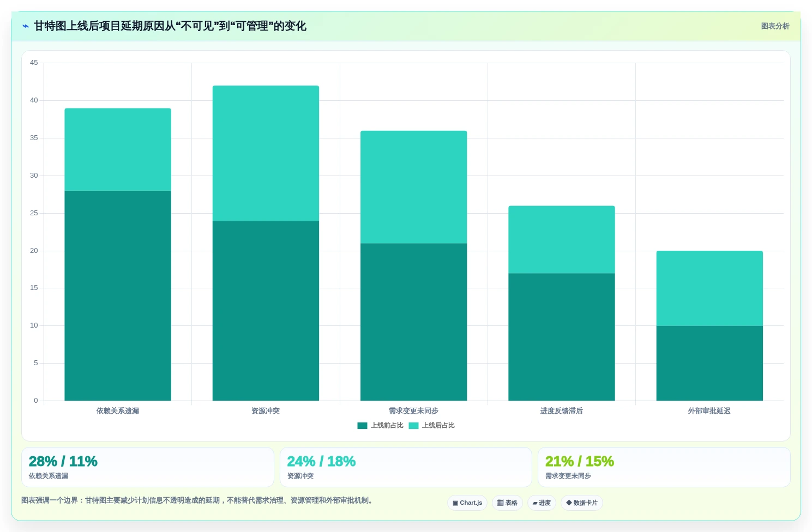Image resolution: width=812 pixels, height=532 pixels.
Task: Click the footer note starting with 图表强调一个边界
Action: (199, 500)
